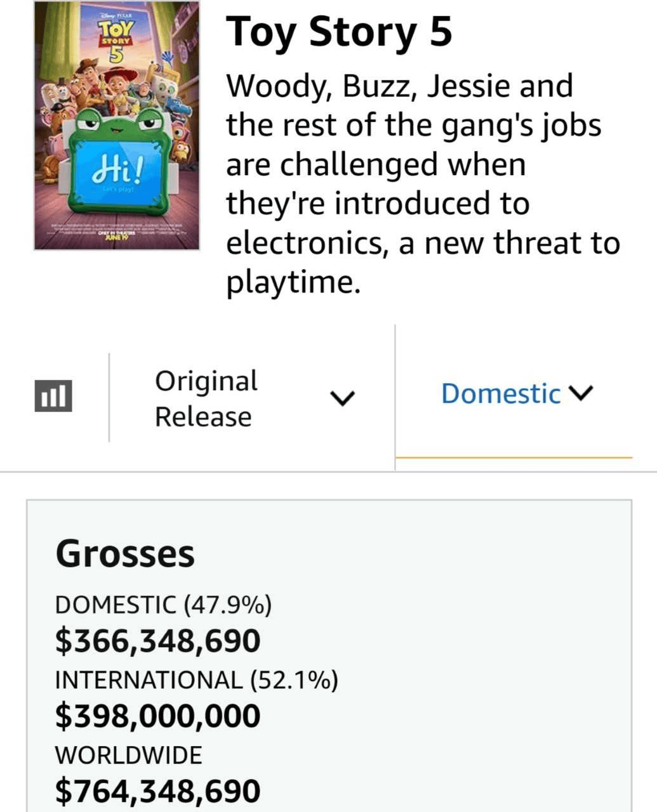Viewport: 657px width, 812px height.
Task: Click the WORLDWIDE label
Action: pyautogui.click(x=129, y=755)
